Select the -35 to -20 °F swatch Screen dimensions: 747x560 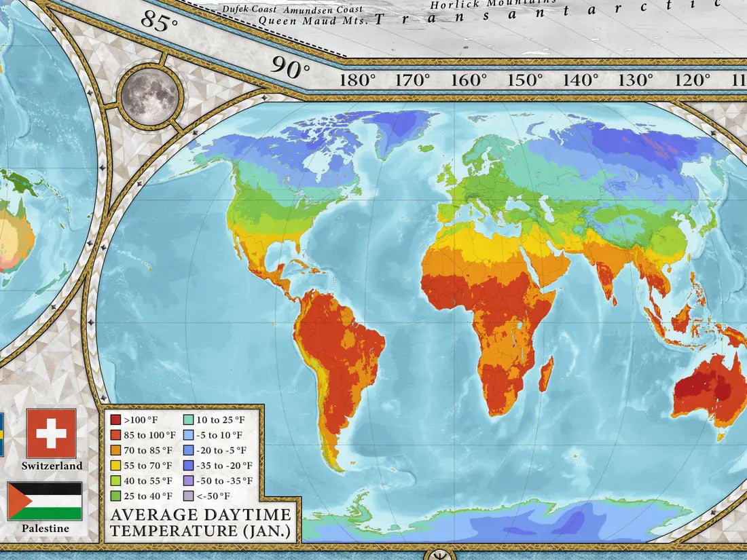(x=188, y=465)
